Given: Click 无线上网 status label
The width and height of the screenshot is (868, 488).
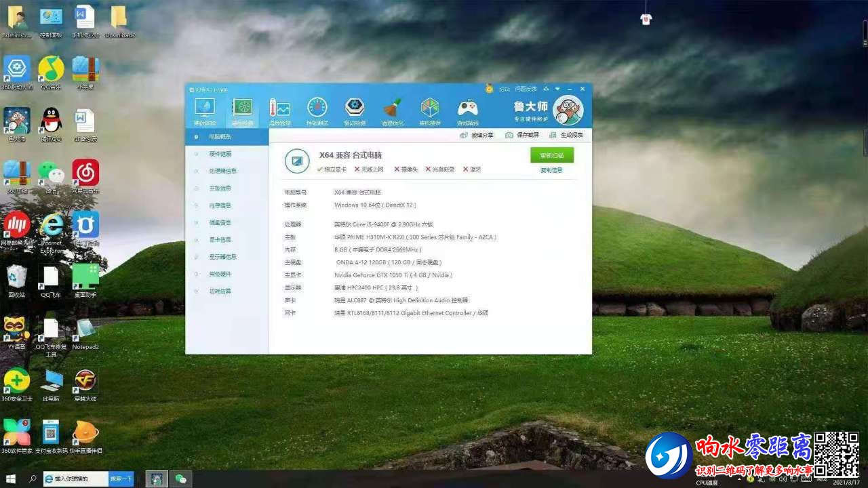Looking at the screenshot, I should [369, 169].
